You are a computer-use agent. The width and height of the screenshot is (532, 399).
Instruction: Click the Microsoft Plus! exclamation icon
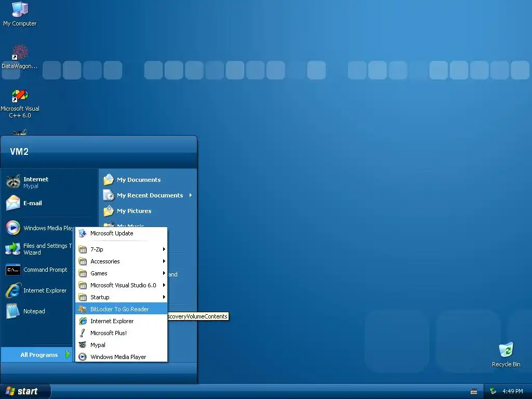coord(83,333)
